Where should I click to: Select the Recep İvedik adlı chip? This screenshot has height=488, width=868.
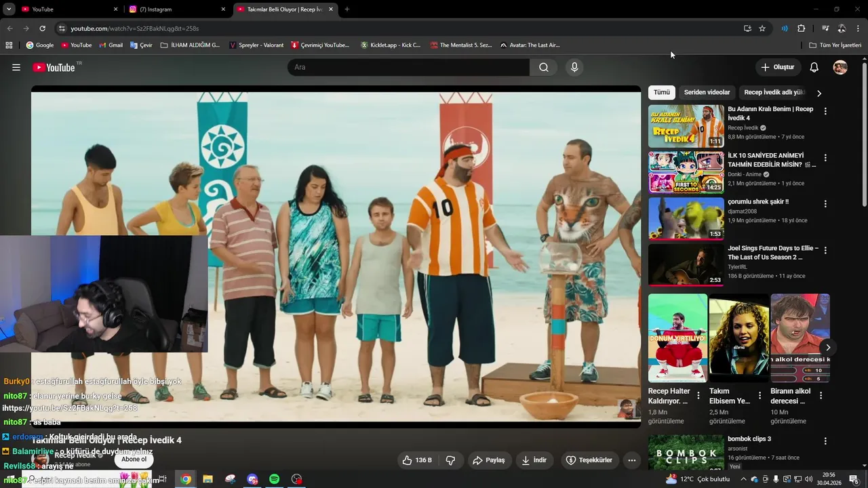tap(774, 92)
